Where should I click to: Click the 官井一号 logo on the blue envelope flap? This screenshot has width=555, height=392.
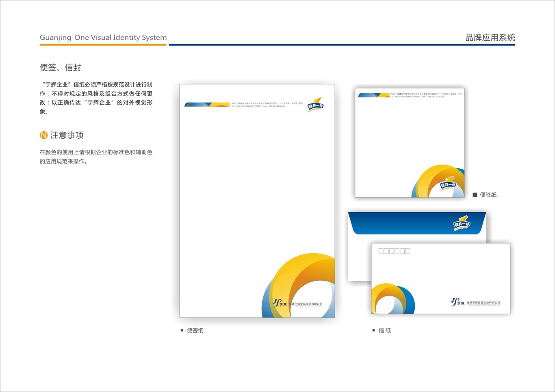pos(462,223)
